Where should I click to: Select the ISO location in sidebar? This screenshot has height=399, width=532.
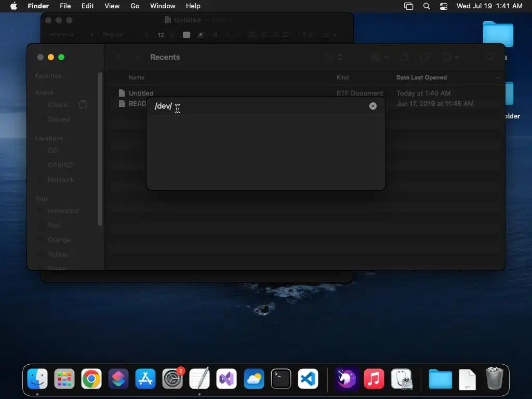point(53,150)
